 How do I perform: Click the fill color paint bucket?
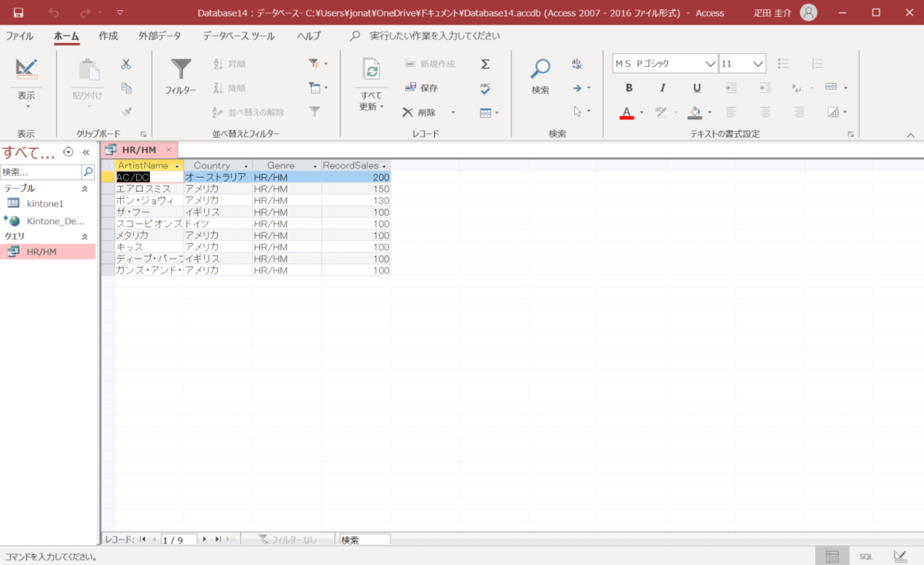pos(695,112)
